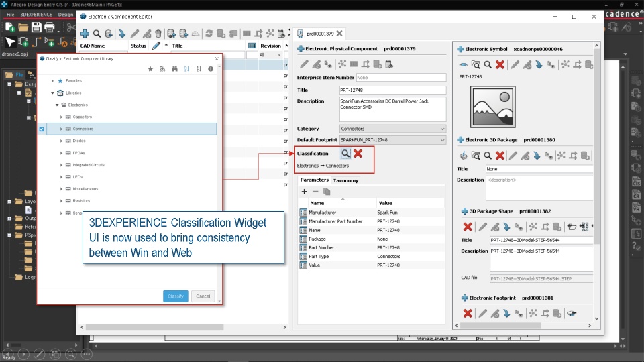The image size is (644, 362).
Task: Click the binoculars find icon in Classify dialog
Action: coord(174,69)
